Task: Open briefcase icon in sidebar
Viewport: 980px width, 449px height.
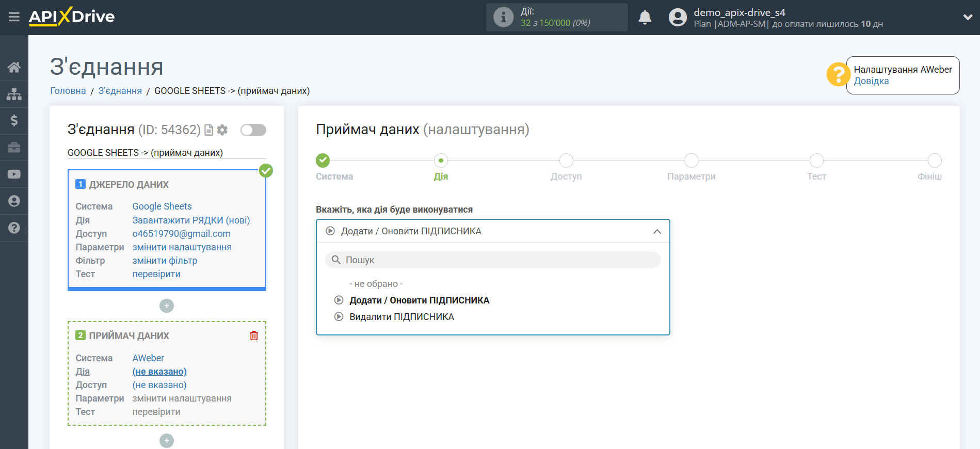Action: click(14, 148)
